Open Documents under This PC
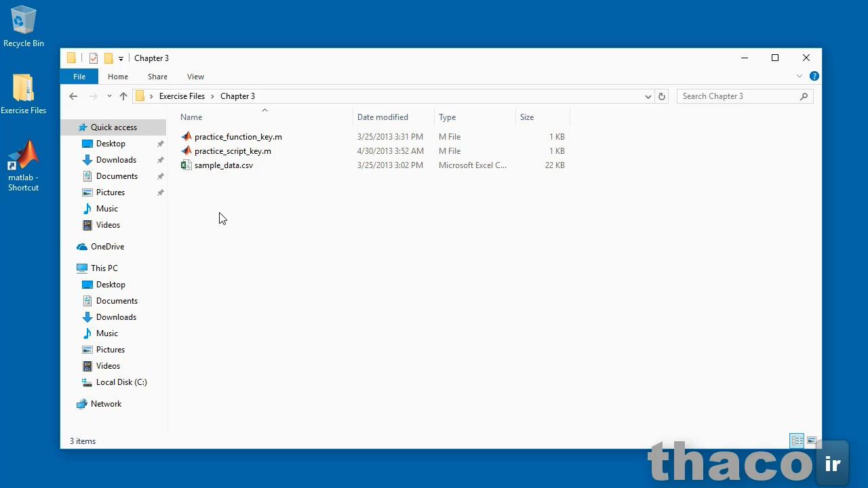This screenshot has width=868, height=488. point(117,301)
